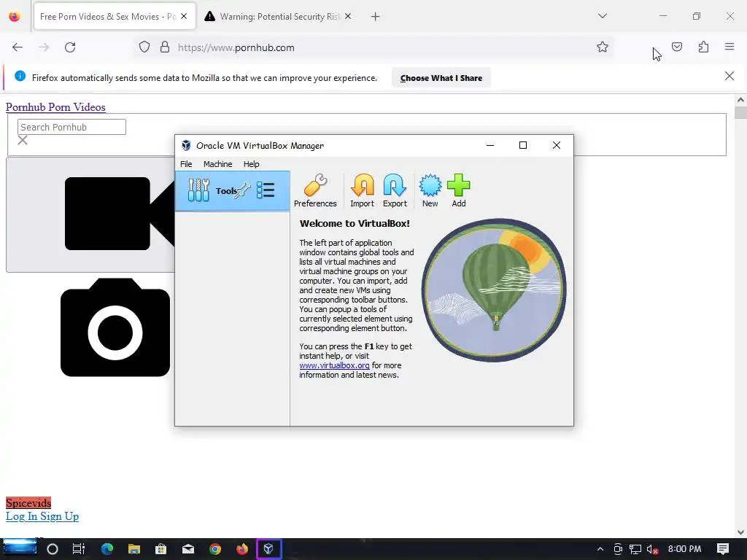The image size is (747, 560).
Task: Click the Export appliance icon
Action: pos(395,190)
